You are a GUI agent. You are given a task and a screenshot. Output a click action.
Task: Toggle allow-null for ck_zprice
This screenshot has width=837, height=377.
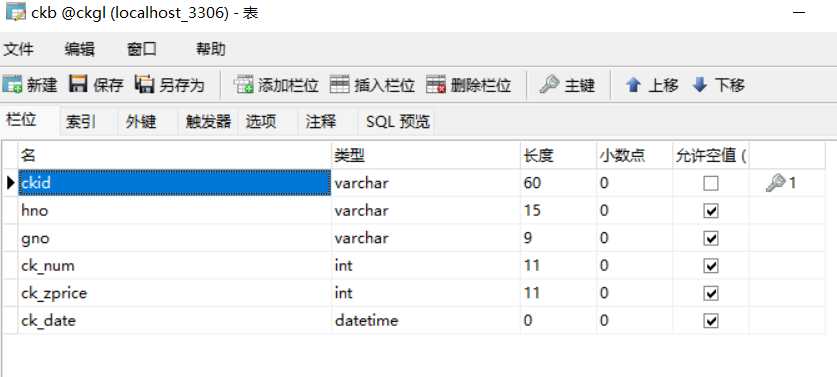[x=710, y=293]
